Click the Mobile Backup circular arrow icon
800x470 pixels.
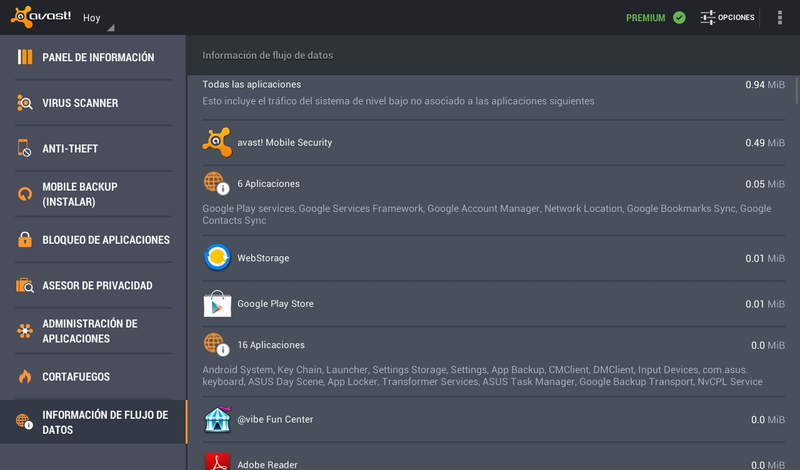24,194
